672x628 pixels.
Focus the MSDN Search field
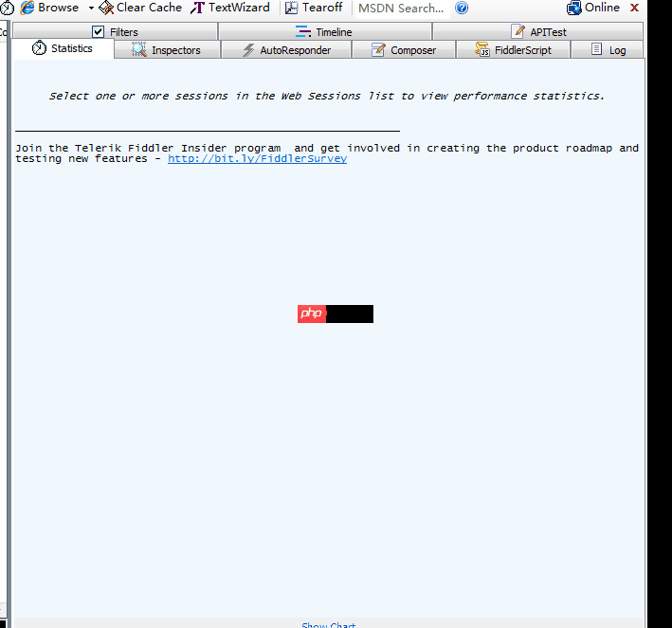403,9
